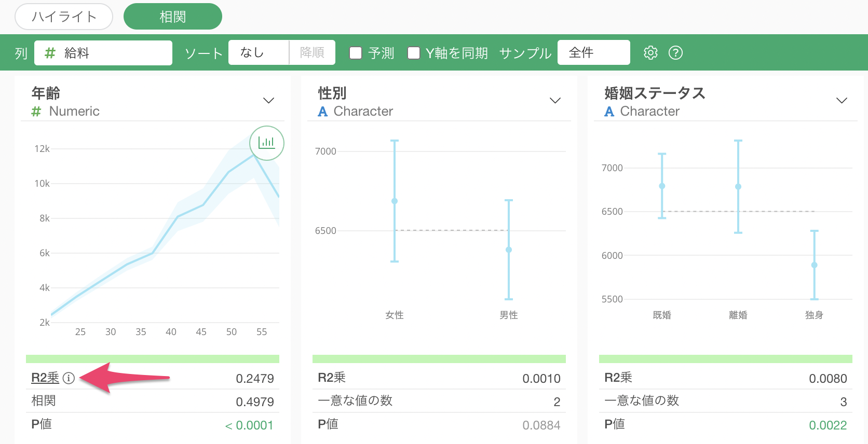The image size is (868, 444).
Task: Click the green significance bar in 性別 card
Action: click(x=439, y=359)
